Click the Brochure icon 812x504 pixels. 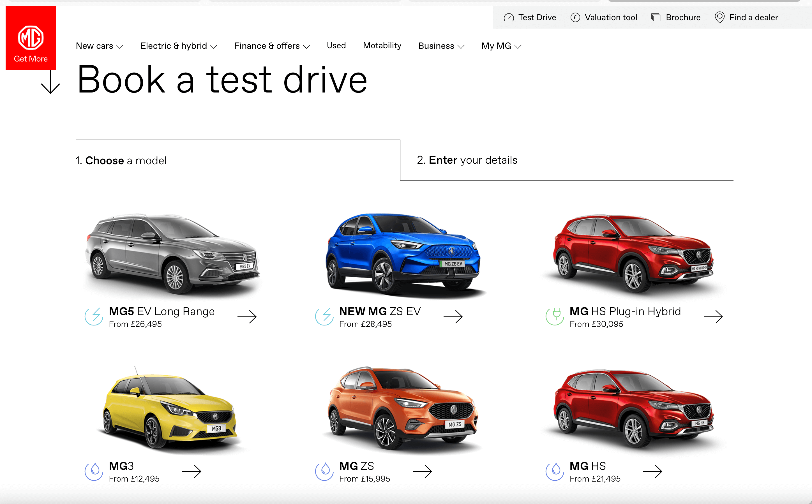pyautogui.click(x=656, y=17)
